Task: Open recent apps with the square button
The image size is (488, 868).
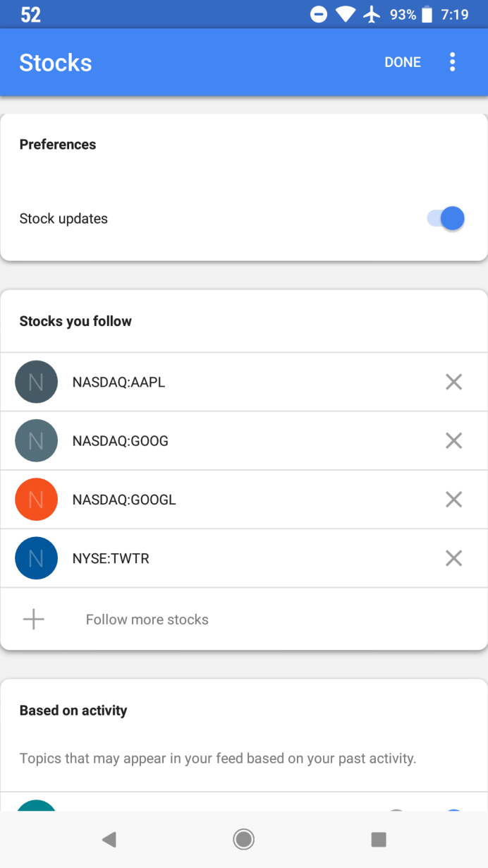Action: [379, 839]
